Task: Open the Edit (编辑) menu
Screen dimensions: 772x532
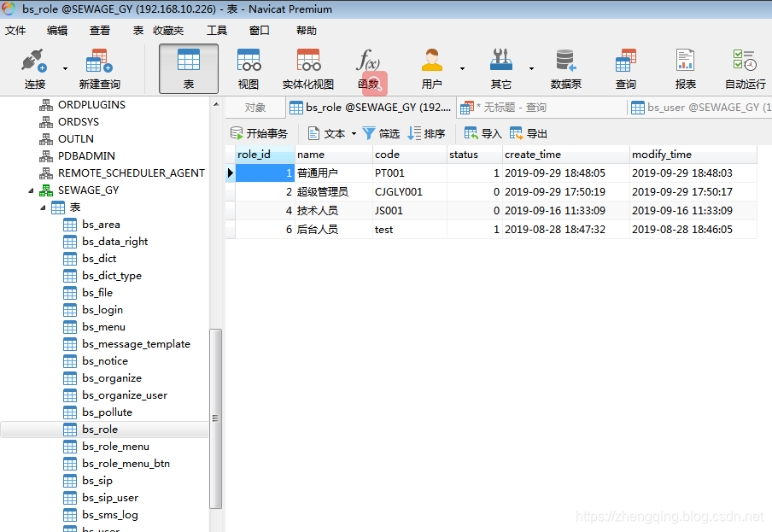Action: tap(57, 31)
